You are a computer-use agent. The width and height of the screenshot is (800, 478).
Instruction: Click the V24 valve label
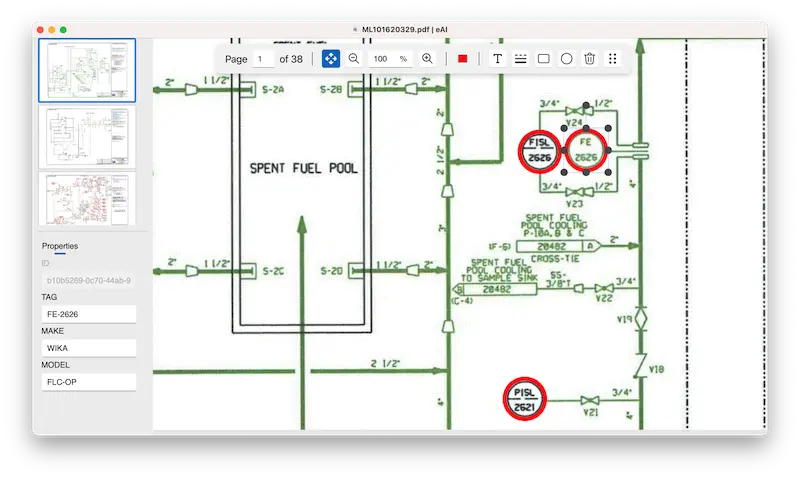click(x=574, y=122)
